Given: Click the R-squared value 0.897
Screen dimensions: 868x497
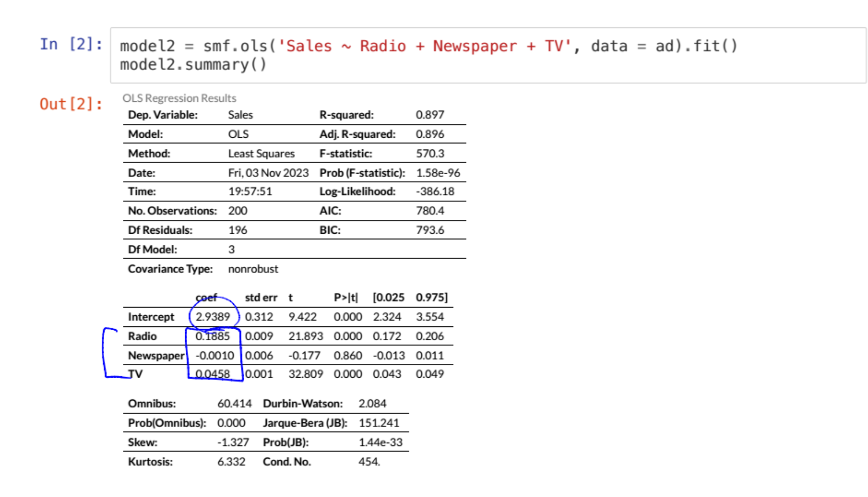Looking at the screenshot, I should click(429, 115).
